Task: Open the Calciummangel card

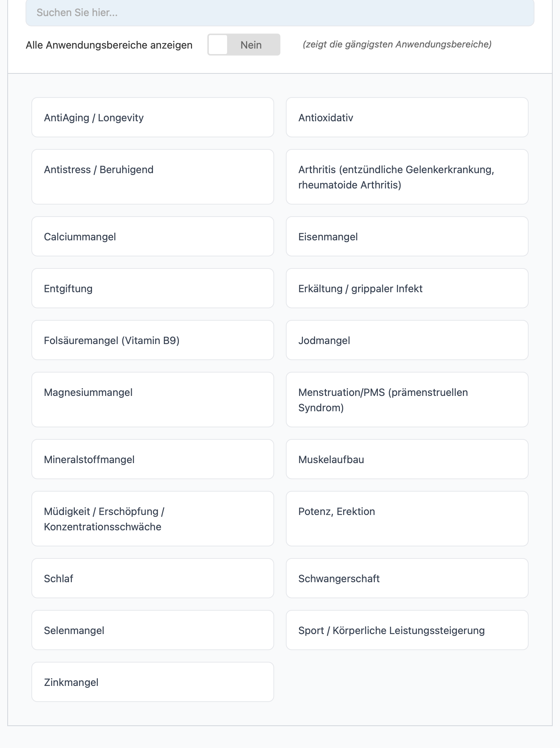Action: [153, 236]
